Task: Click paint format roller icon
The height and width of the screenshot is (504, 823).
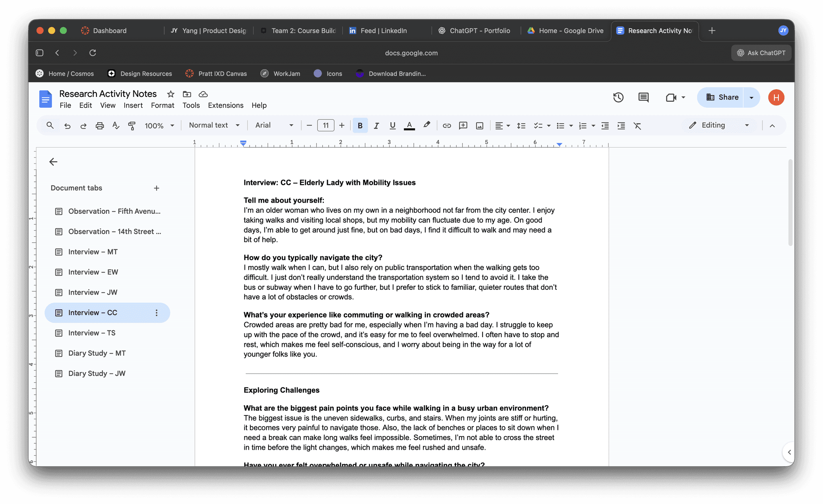Action: (131, 126)
